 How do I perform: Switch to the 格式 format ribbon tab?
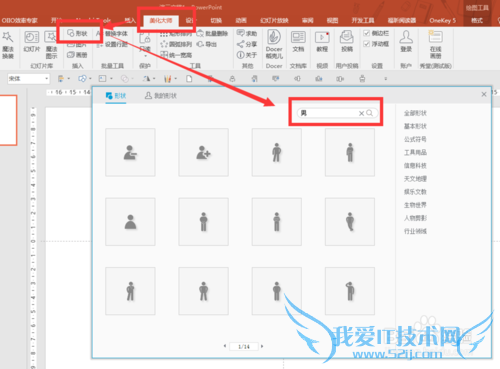point(477,20)
